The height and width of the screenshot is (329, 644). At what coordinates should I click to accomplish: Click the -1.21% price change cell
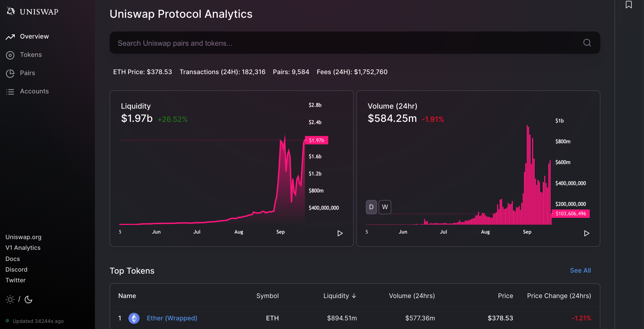coord(581,318)
